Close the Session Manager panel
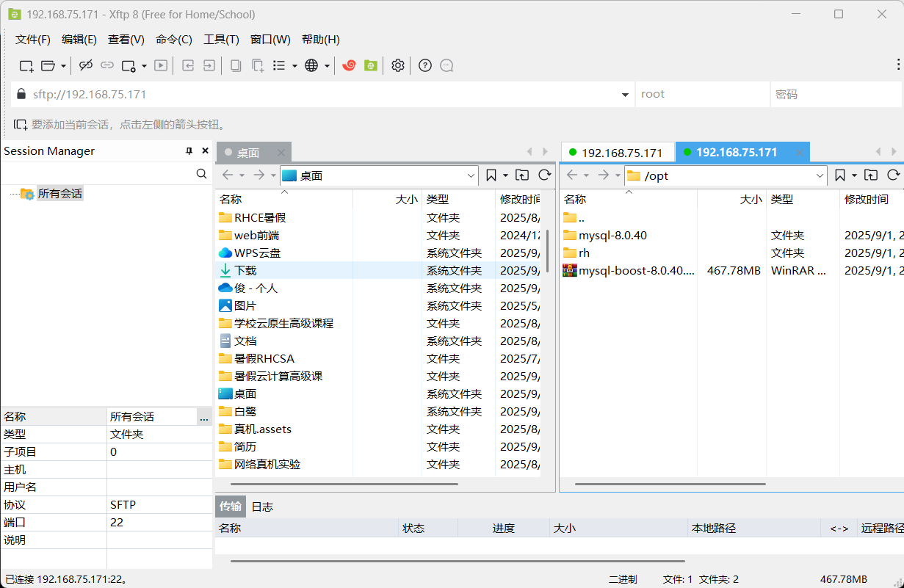Viewport: 904px width, 588px height. [205, 151]
